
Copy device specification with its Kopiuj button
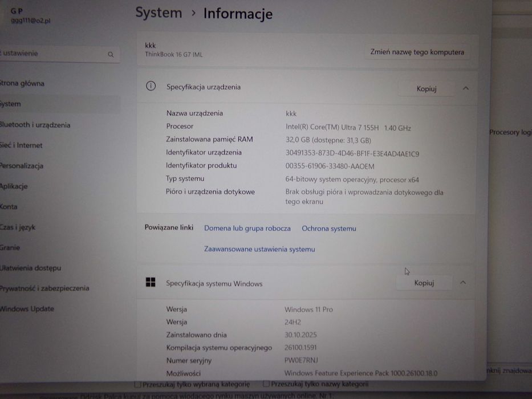coord(426,89)
